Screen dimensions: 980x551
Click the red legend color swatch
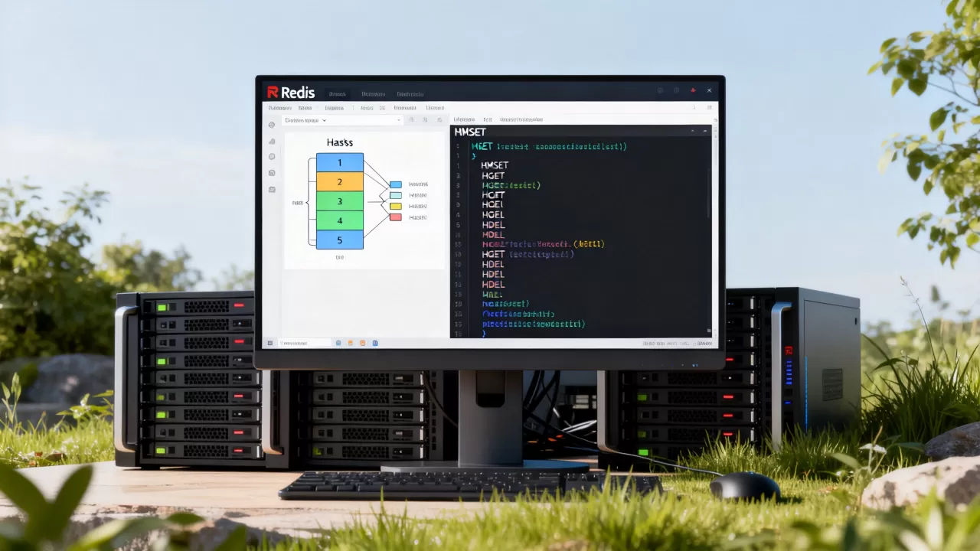(396, 217)
